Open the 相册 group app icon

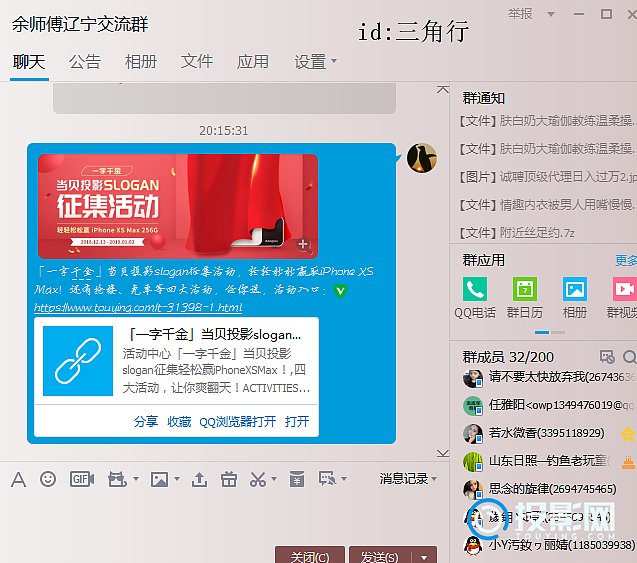click(x=574, y=289)
